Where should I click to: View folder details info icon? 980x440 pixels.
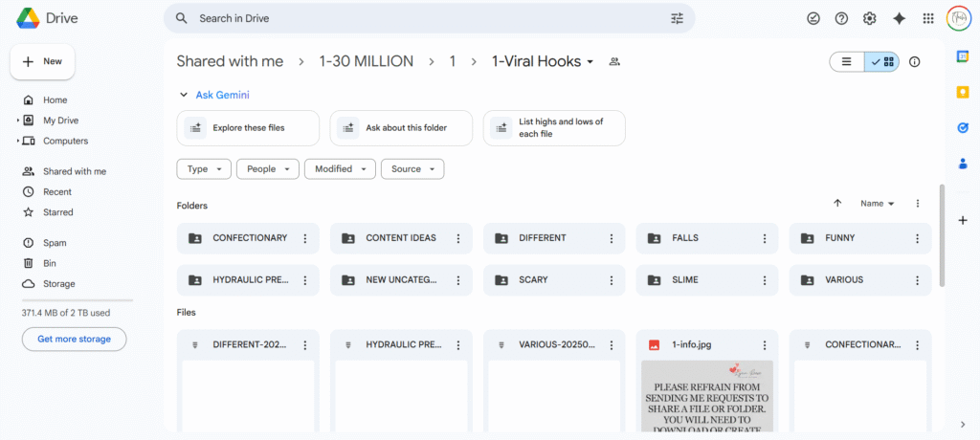pyautogui.click(x=914, y=62)
